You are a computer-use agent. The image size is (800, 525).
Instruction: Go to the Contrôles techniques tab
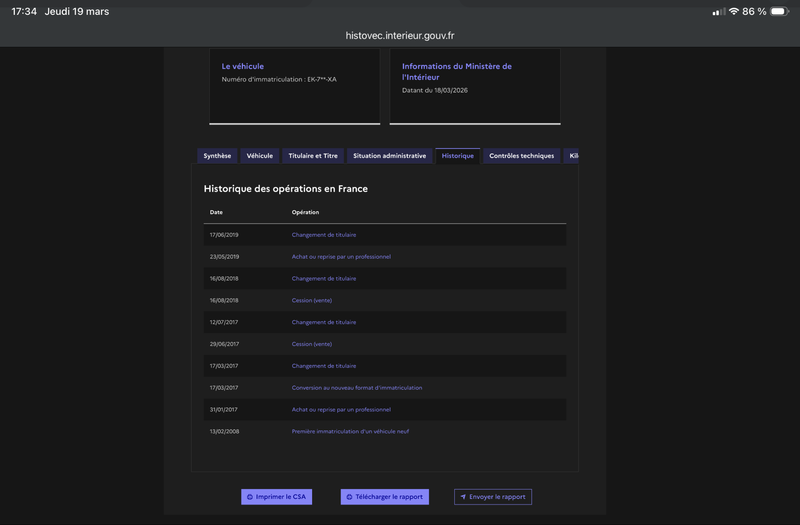(x=521, y=156)
